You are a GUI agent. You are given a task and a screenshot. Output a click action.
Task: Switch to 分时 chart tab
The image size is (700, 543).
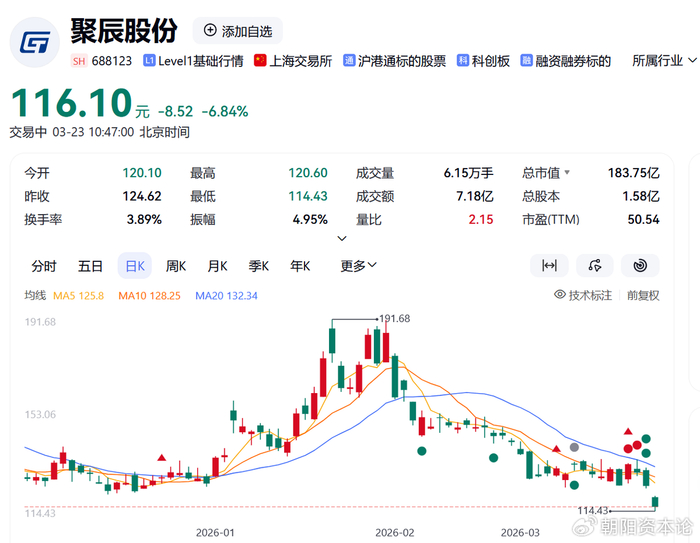44,266
